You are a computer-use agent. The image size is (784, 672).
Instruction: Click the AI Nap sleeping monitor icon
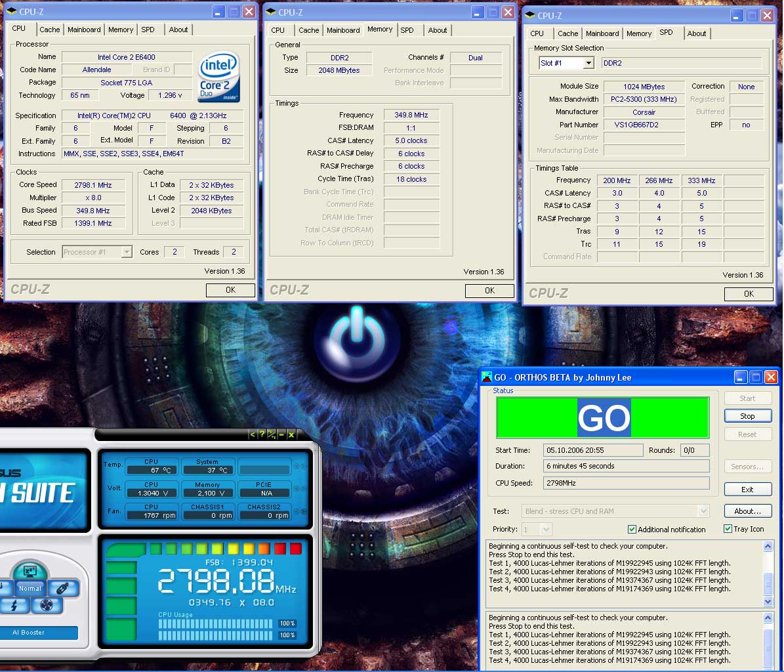coord(30,570)
